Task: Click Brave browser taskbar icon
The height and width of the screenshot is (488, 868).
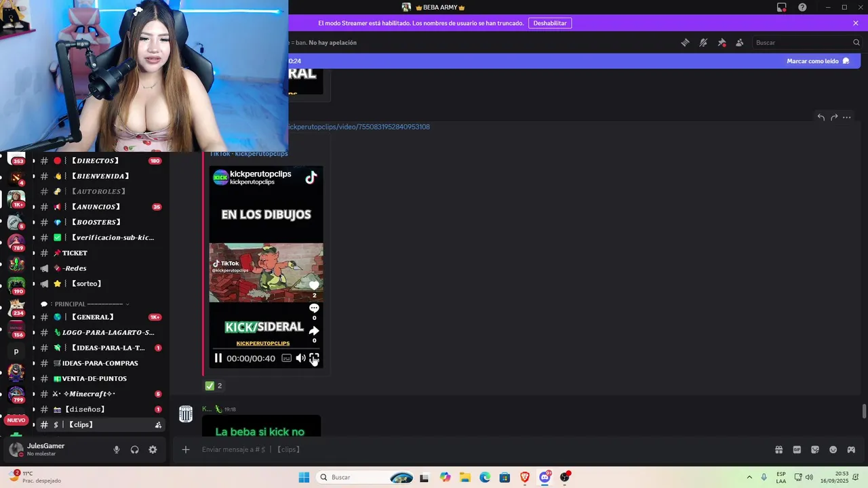Action: (524, 477)
